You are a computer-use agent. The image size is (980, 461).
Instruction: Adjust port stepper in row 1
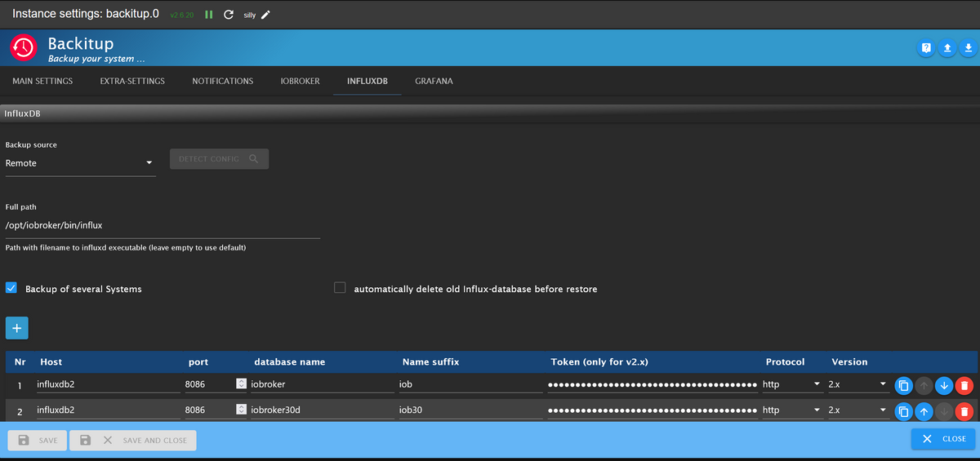[241, 383]
